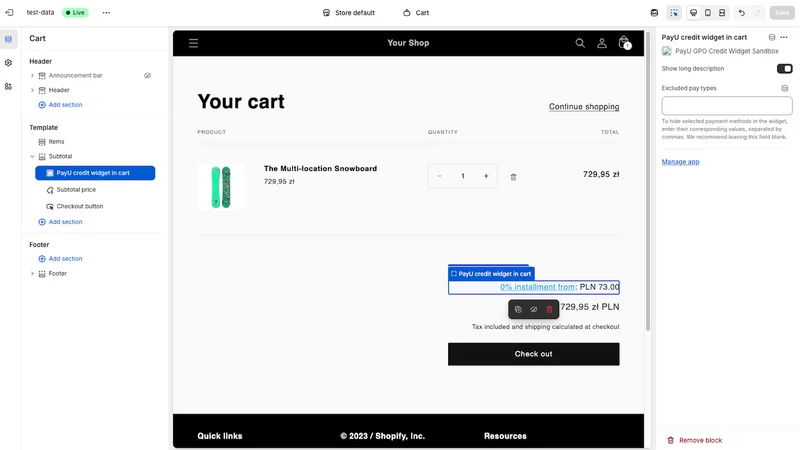Select the Header section in sidebar
800x450 pixels.
point(59,90)
